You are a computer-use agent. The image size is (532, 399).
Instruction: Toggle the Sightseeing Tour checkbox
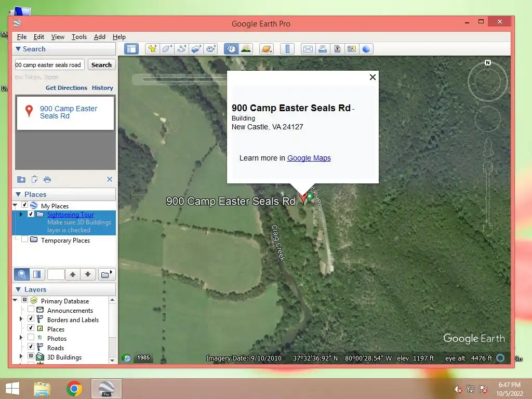[31, 214]
